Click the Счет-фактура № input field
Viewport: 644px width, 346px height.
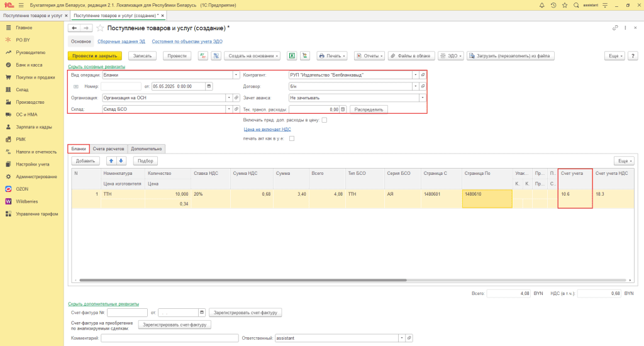(x=127, y=313)
